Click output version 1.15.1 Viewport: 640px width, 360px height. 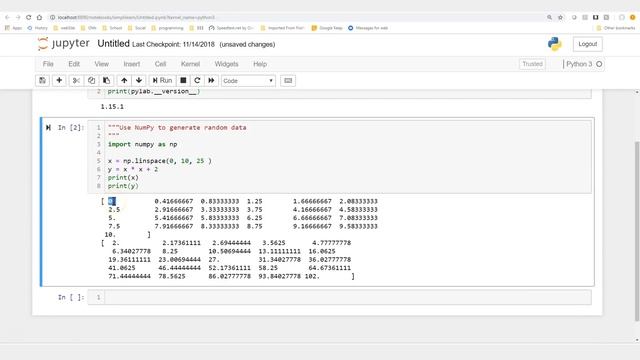pyautogui.click(x=112, y=107)
